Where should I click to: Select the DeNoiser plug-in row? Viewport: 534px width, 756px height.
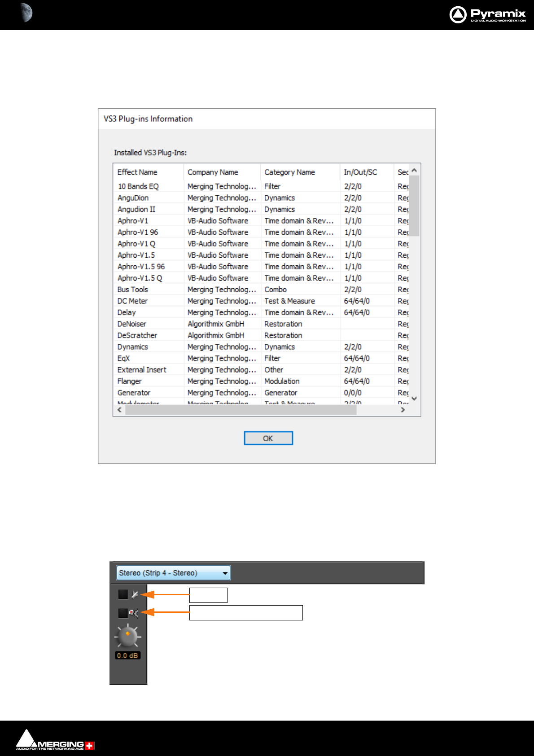pos(261,324)
